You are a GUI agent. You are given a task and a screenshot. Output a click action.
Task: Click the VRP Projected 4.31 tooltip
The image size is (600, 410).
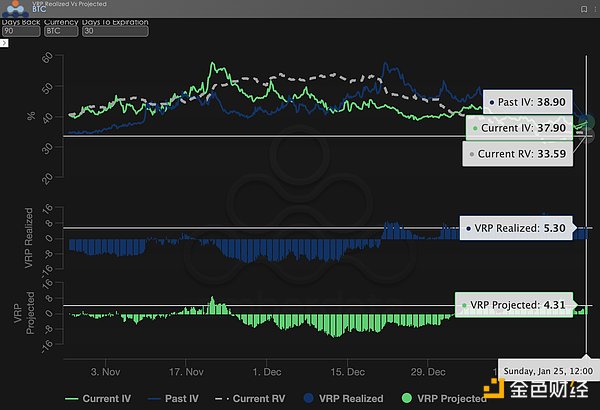tap(511, 304)
